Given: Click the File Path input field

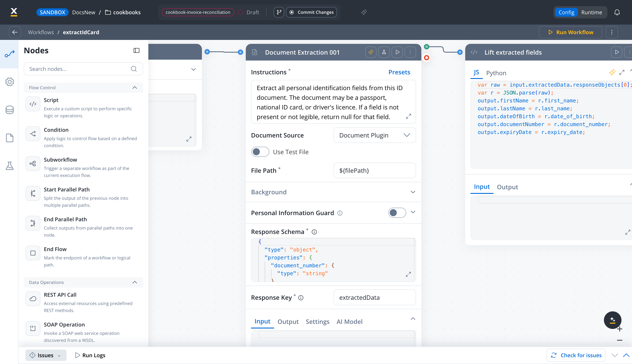Looking at the screenshot, I should click(x=375, y=171).
